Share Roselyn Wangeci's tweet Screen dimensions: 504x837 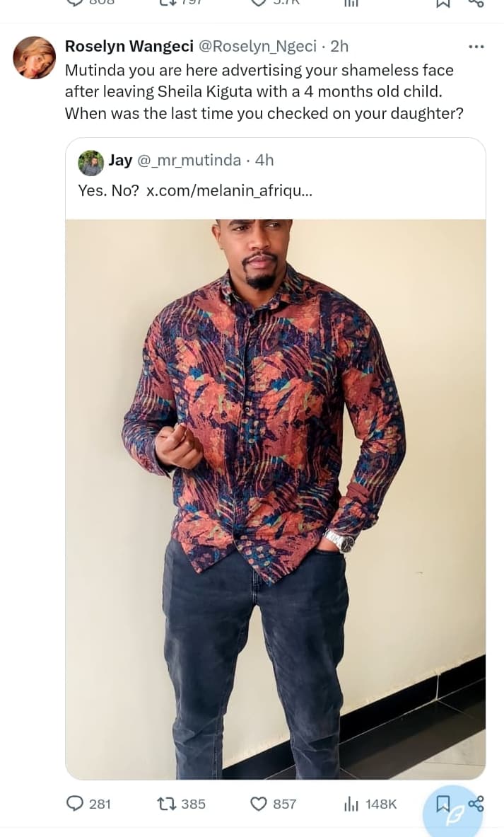pos(476,803)
